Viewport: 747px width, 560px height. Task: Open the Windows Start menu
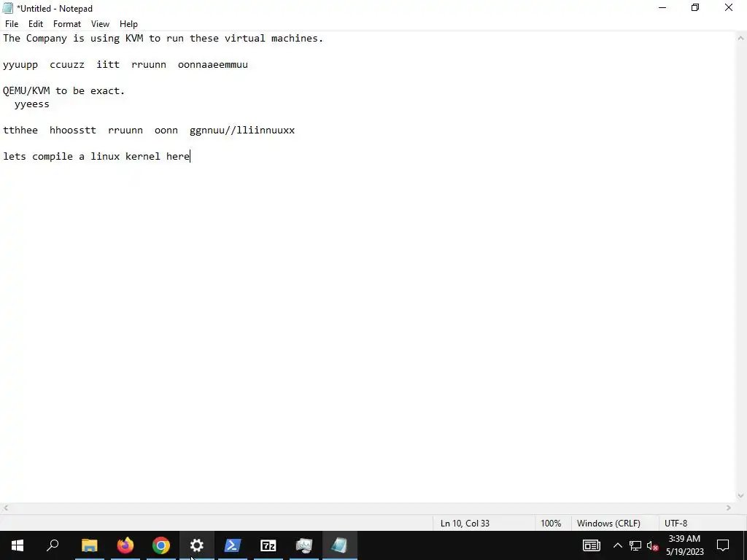click(18, 545)
